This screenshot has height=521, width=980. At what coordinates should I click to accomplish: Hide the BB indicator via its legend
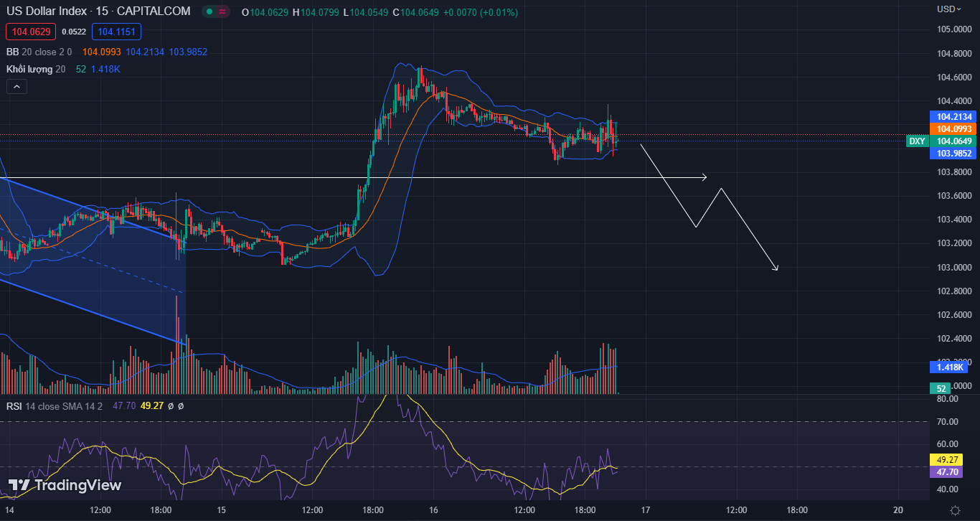coord(11,52)
